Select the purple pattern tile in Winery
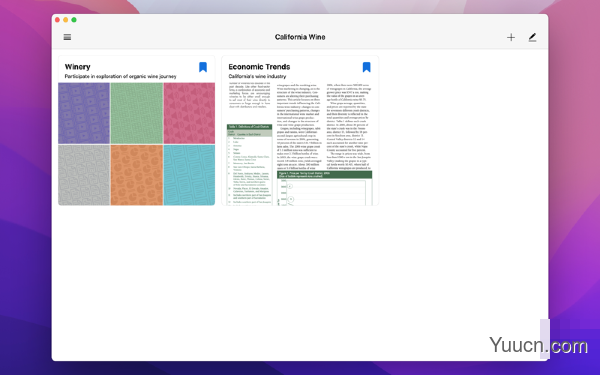 tap(84, 113)
